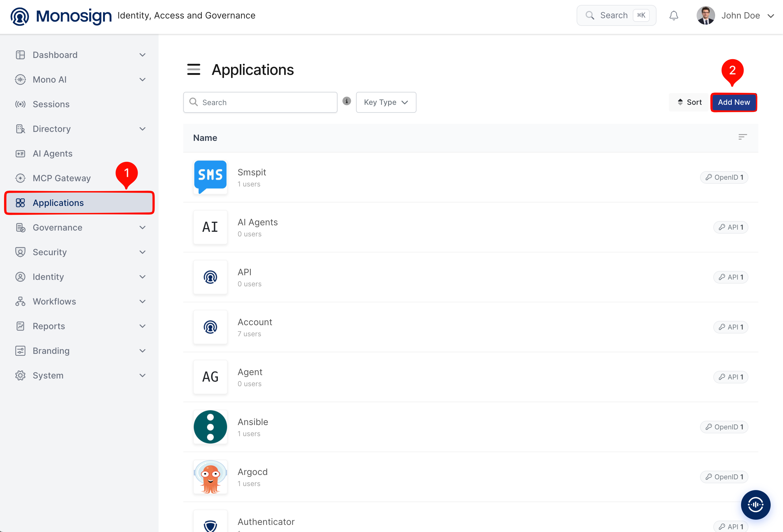The image size is (783, 532).
Task: Click the Add New button
Action: [x=733, y=102]
